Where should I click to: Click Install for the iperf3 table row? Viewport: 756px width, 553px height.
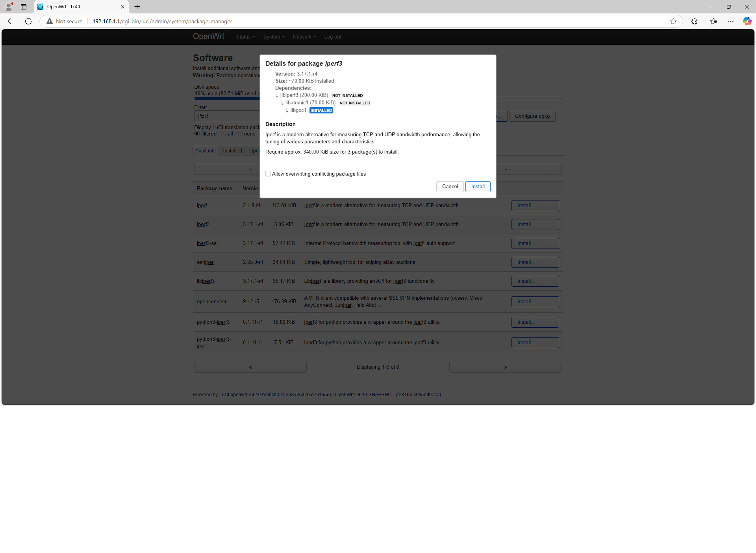535,225
